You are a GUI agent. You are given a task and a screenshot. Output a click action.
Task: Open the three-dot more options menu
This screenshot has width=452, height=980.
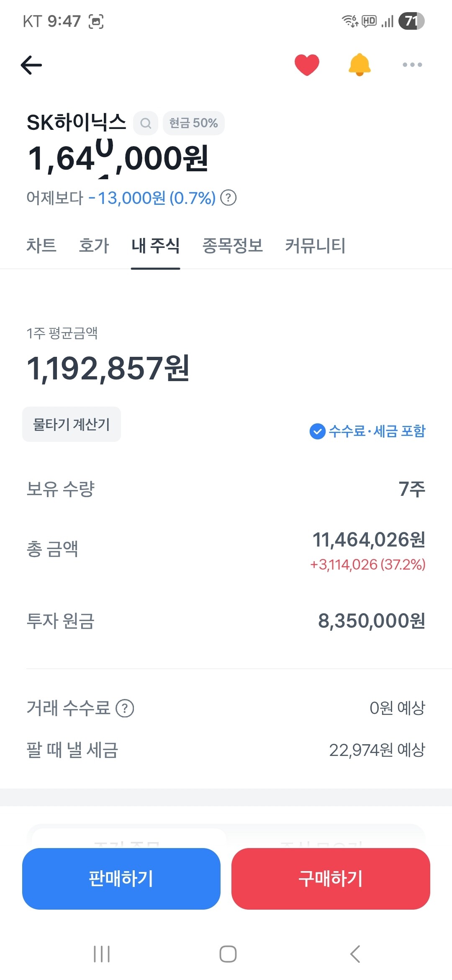(412, 64)
